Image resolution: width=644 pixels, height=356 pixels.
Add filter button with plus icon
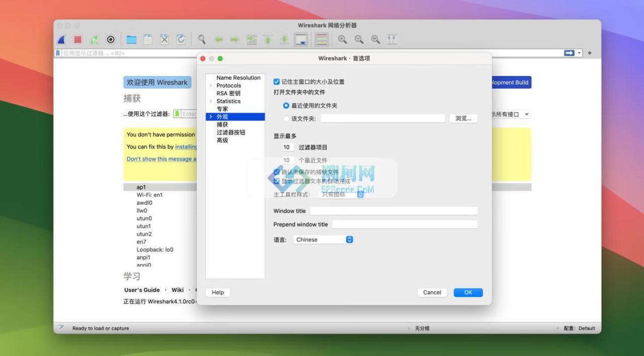pos(590,53)
